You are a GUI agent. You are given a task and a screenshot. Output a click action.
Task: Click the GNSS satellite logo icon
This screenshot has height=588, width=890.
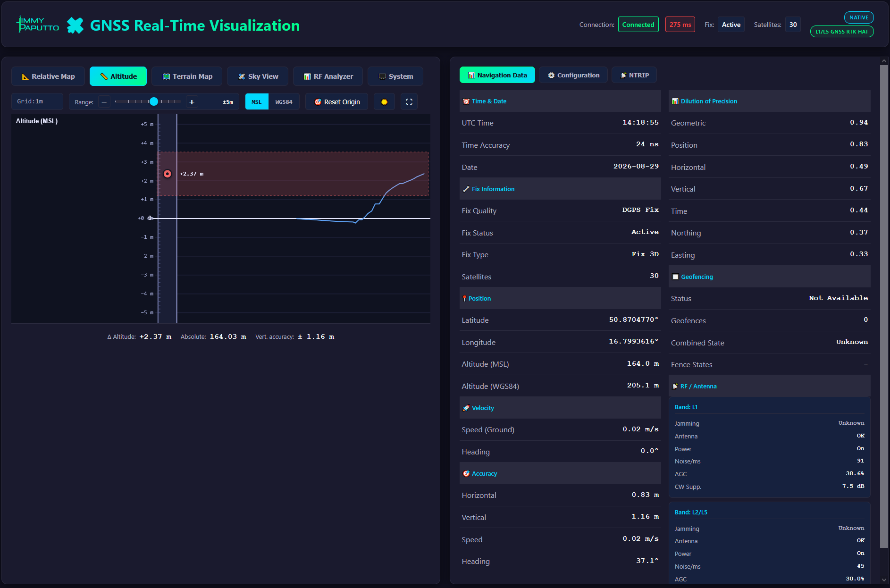pos(75,25)
